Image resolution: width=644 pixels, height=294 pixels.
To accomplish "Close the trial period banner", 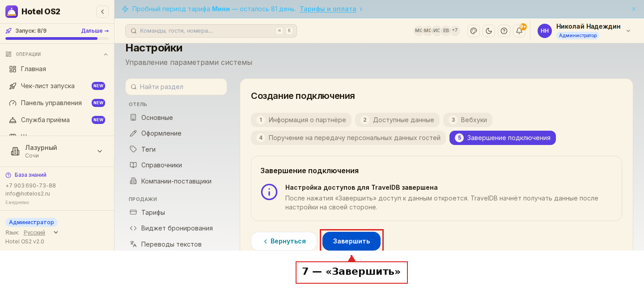I will 634,9.
